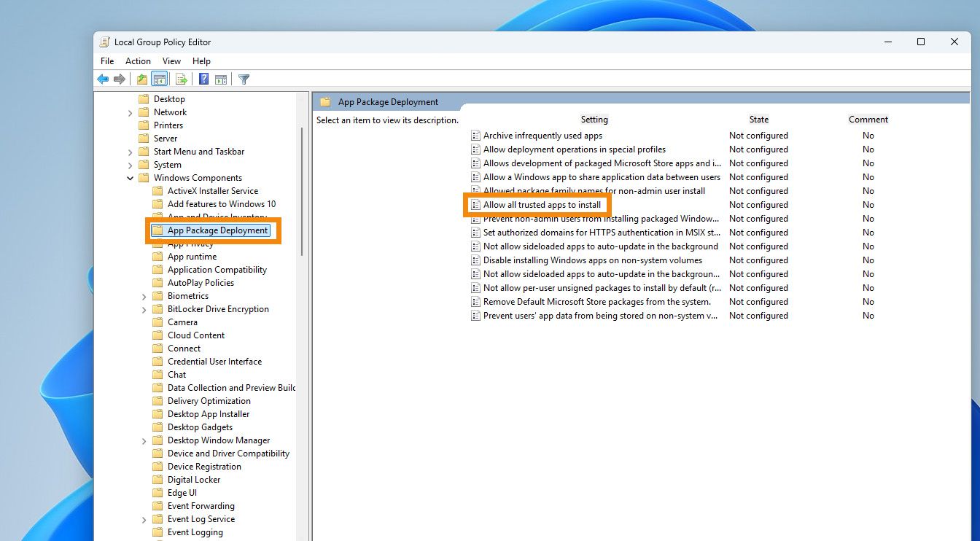Open the Help menu

coord(201,61)
